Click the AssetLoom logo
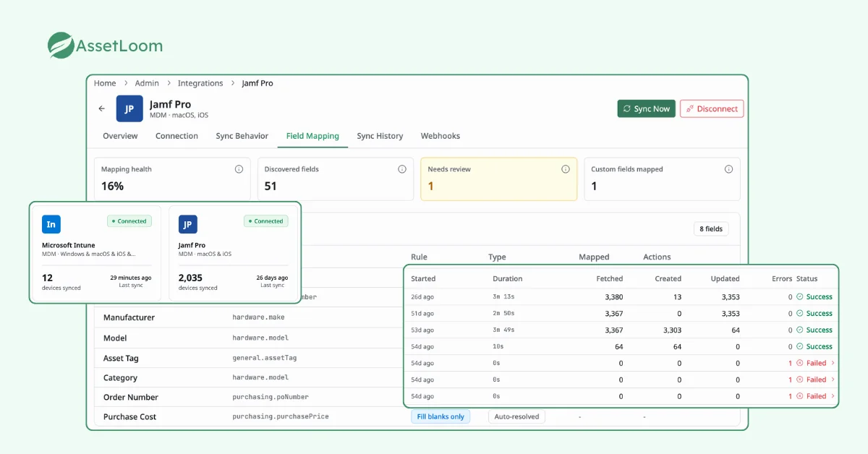Viewport: 868px width, 454px height. click(105, 46)
